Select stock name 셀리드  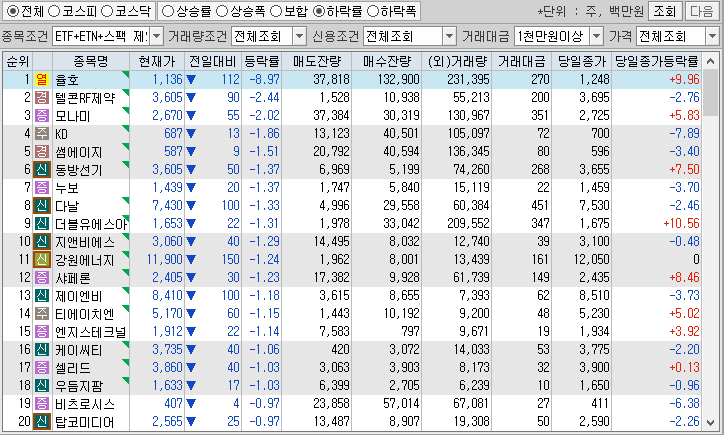(x=73, y=369)
